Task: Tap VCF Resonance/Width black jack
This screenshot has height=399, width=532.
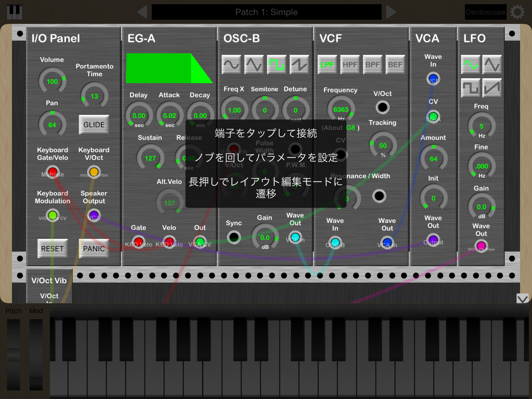Action: pos(379,196)
